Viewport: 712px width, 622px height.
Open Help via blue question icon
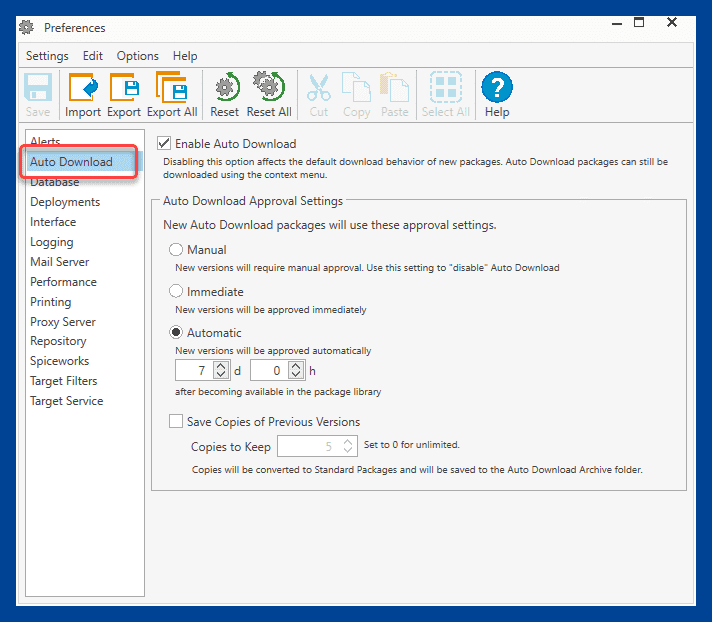pyautogui.click(x=497, y=87)
